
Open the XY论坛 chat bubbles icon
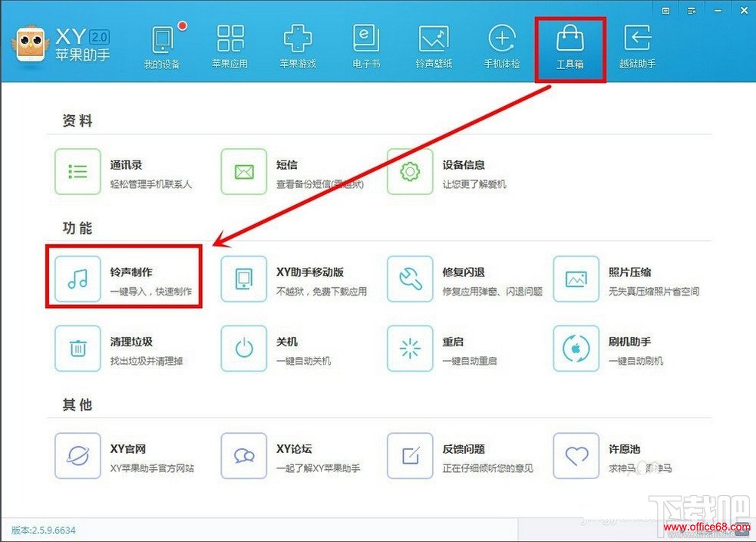(x=244, y=456)
